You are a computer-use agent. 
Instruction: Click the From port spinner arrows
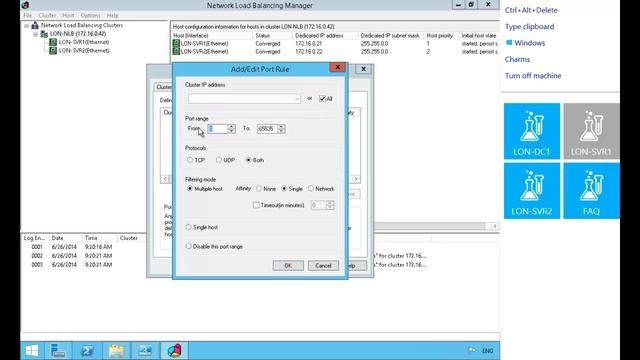pos(231,129)
